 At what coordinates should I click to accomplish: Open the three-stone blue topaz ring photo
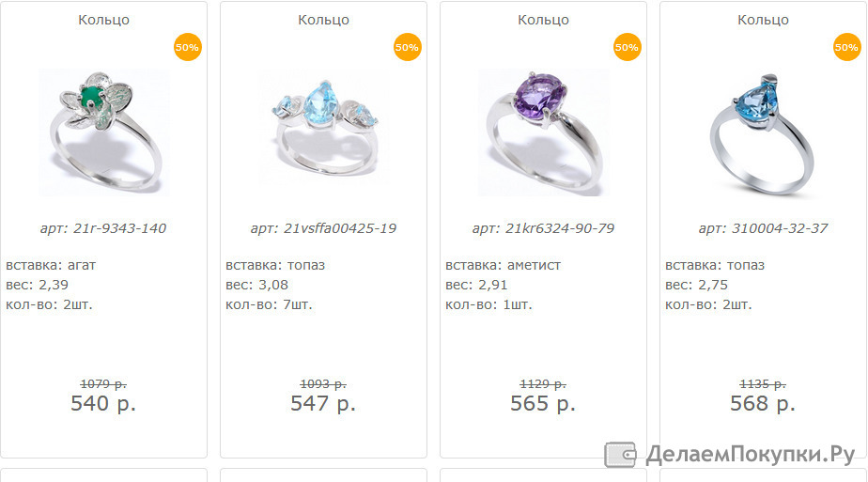click(x=324, y=132)
